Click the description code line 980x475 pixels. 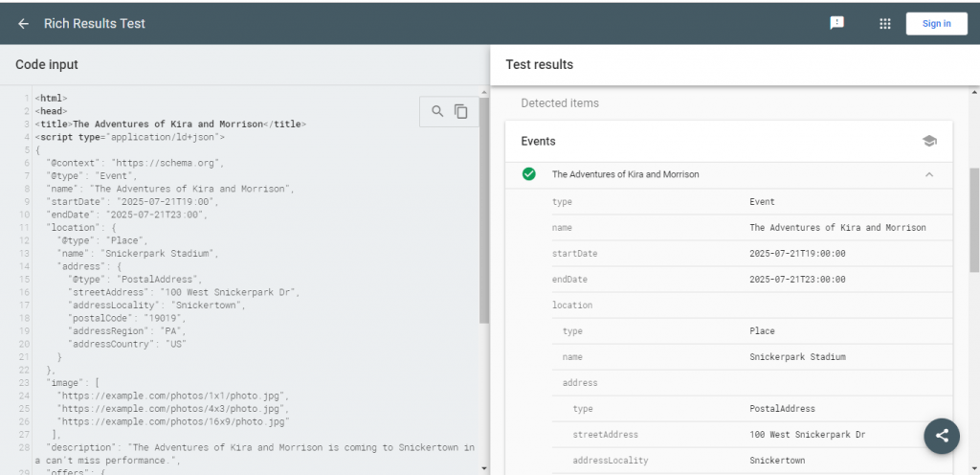[x=255, y=454]
